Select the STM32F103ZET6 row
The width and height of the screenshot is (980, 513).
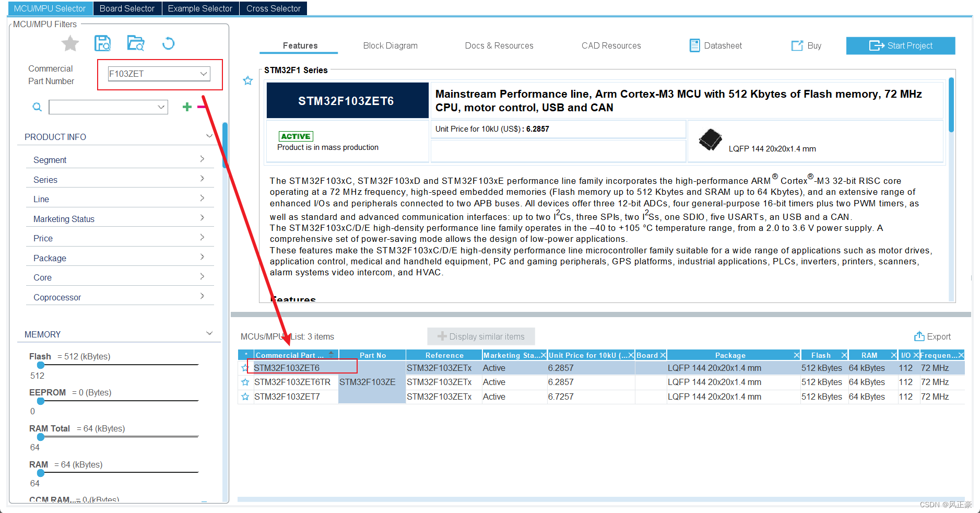click(x=601, y=368)
